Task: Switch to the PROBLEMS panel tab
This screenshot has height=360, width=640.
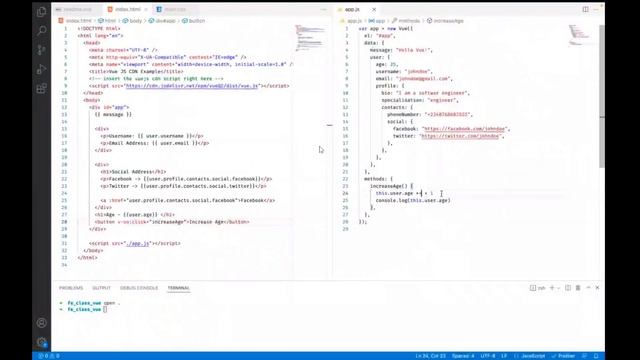Action: tap(71, 288)
